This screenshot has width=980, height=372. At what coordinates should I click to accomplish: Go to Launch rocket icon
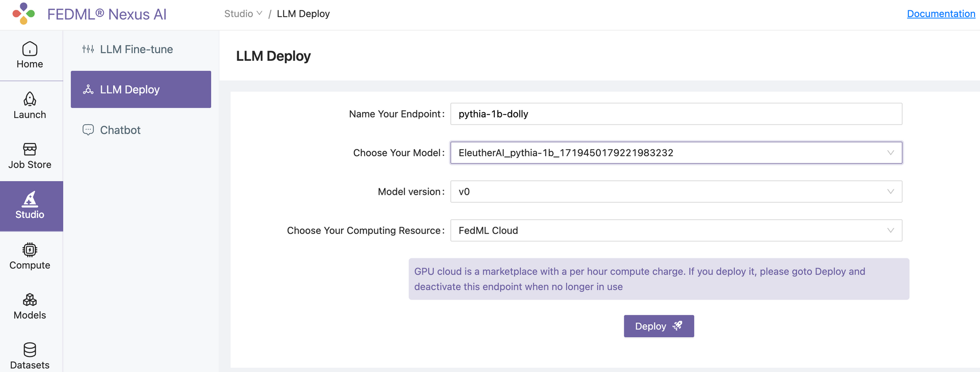click(30, 99)
